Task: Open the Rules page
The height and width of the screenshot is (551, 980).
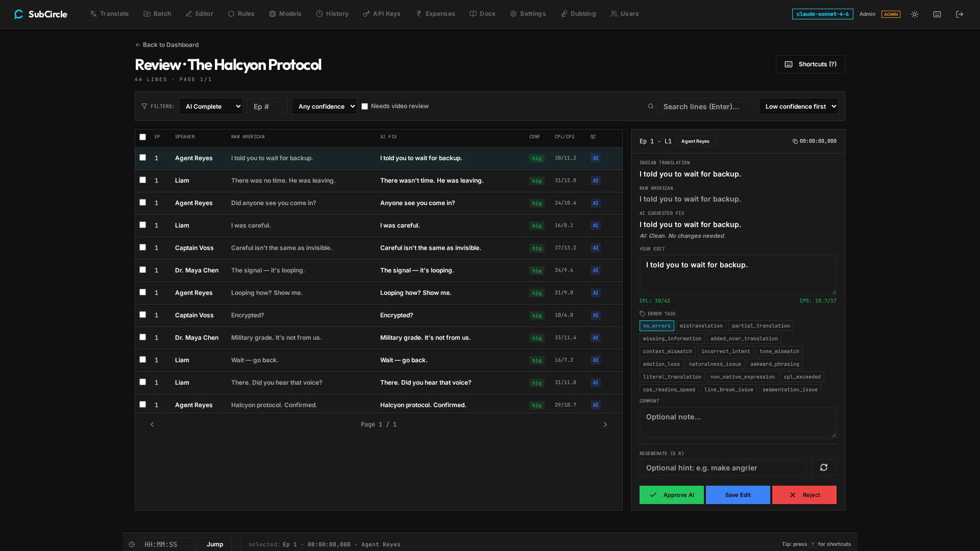Action: [241, 14]
